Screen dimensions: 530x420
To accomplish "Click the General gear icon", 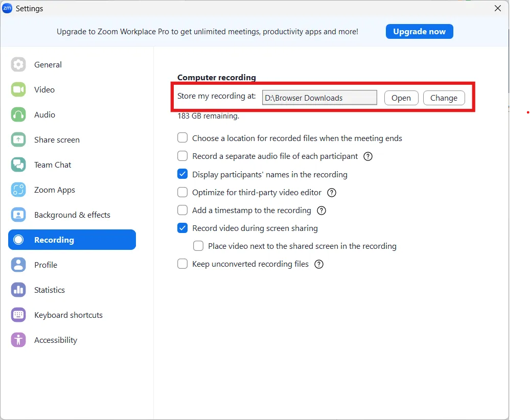I will coord(18,64).
